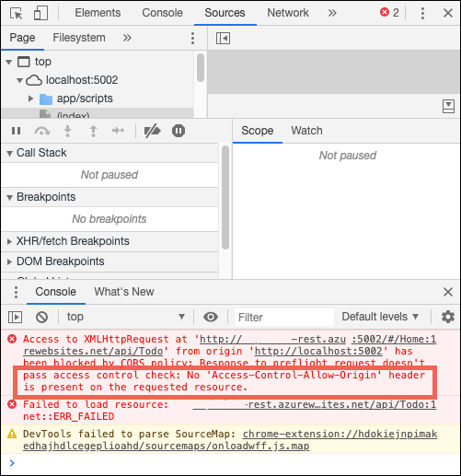Image resolution: width=461 pixels, height=476 pixels.
Task: Collapse the localhost:5002 tree node
Action: (x=19, y=80)
